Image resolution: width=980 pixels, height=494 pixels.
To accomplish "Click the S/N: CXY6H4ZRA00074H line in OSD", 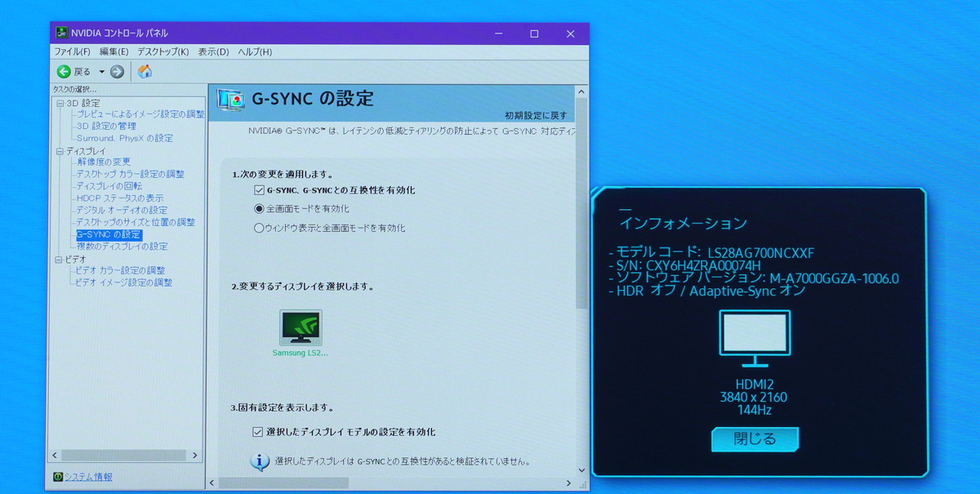I will click(684, 265).
